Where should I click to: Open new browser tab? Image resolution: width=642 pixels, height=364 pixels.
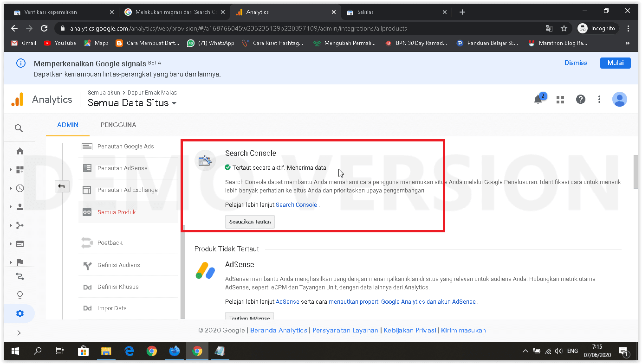click(462, 12)
